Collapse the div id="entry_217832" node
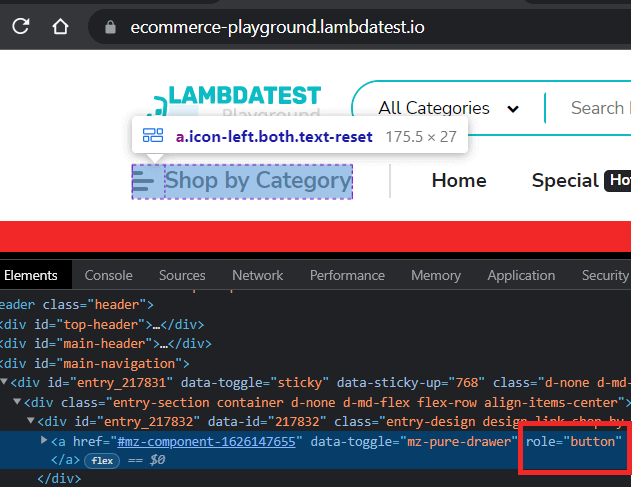634x489 pixels. click(x=31, y=421)
